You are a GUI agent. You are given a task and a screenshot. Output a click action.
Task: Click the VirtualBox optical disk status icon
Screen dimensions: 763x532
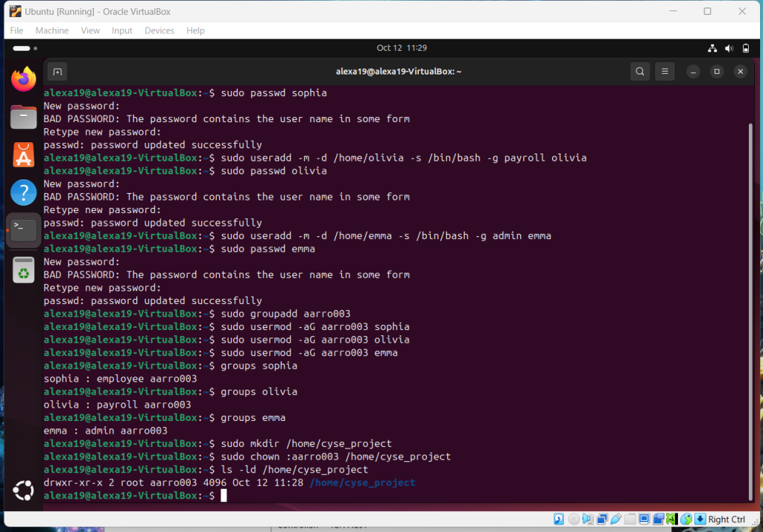[x=573, y=519]
